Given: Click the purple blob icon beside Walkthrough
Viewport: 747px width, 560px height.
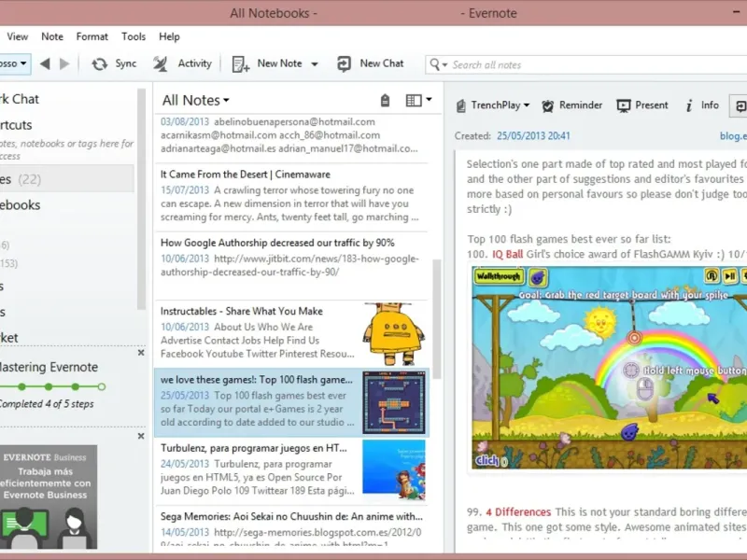Looking at the screenshot, I should 538,276.
